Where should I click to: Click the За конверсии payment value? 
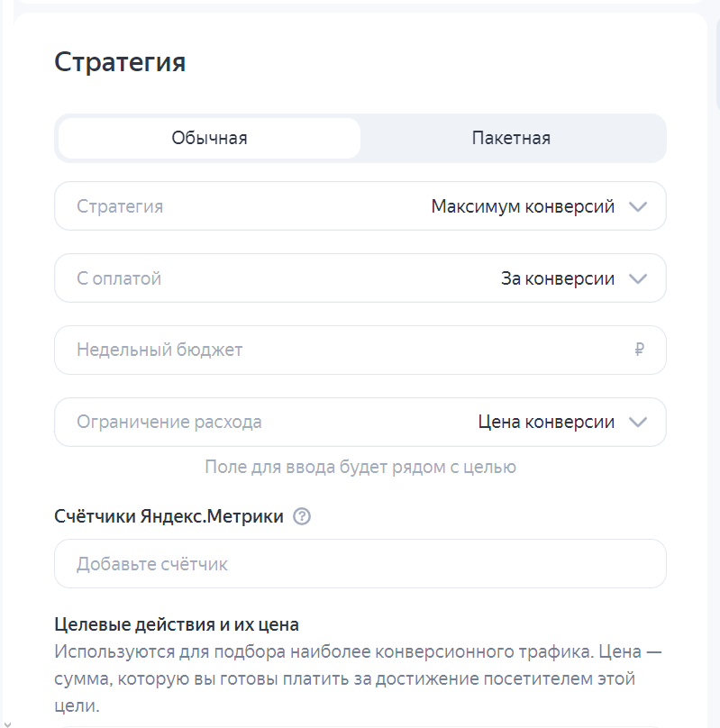point(558,279)
